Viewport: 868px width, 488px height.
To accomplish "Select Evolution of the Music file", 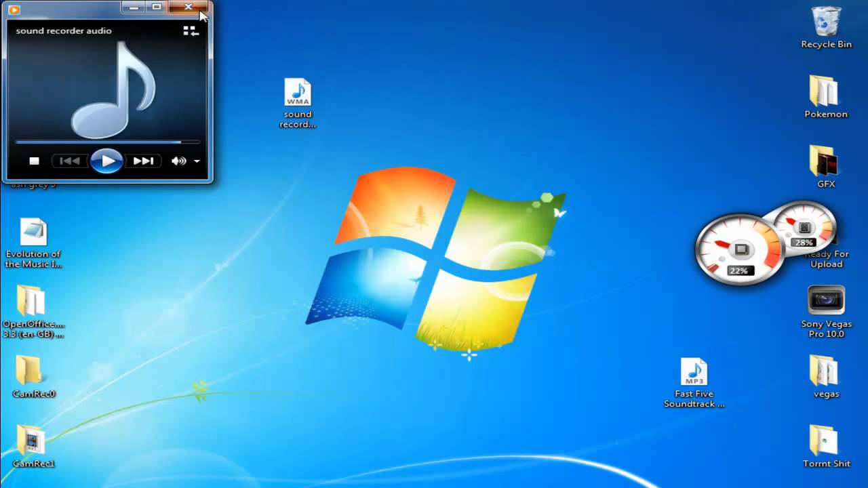I will (33, 243).
